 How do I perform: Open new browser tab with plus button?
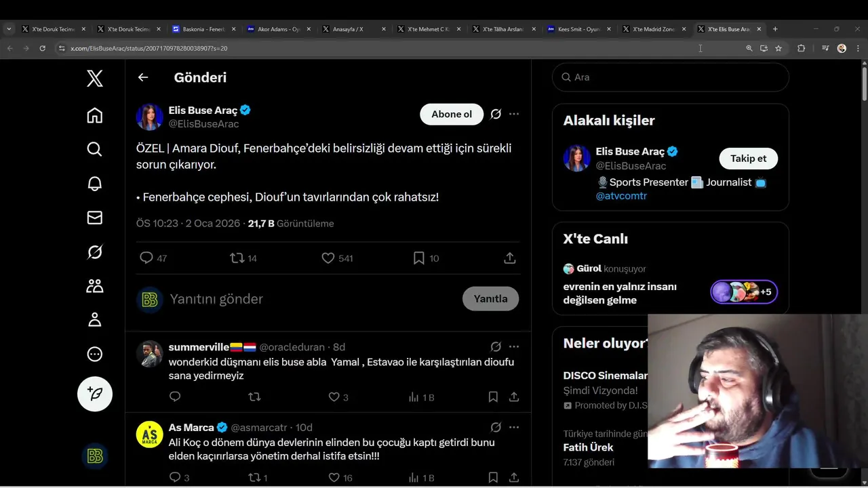coord(775,29)
